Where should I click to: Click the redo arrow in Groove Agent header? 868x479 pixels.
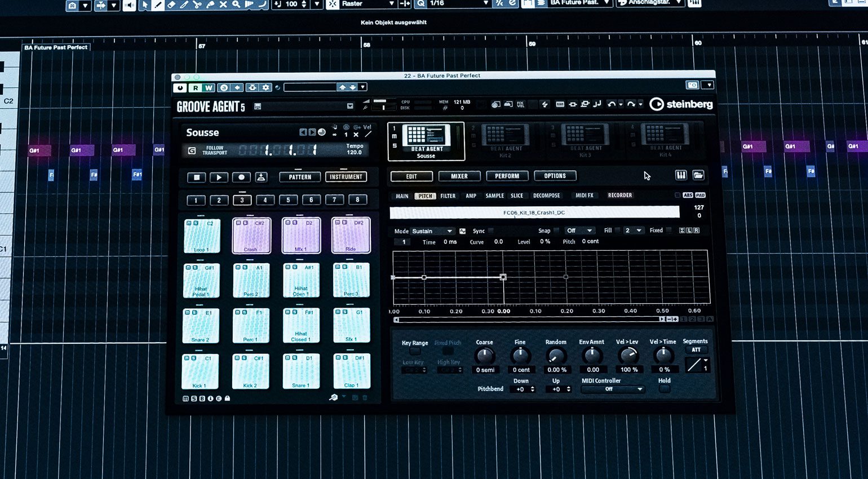631,104
